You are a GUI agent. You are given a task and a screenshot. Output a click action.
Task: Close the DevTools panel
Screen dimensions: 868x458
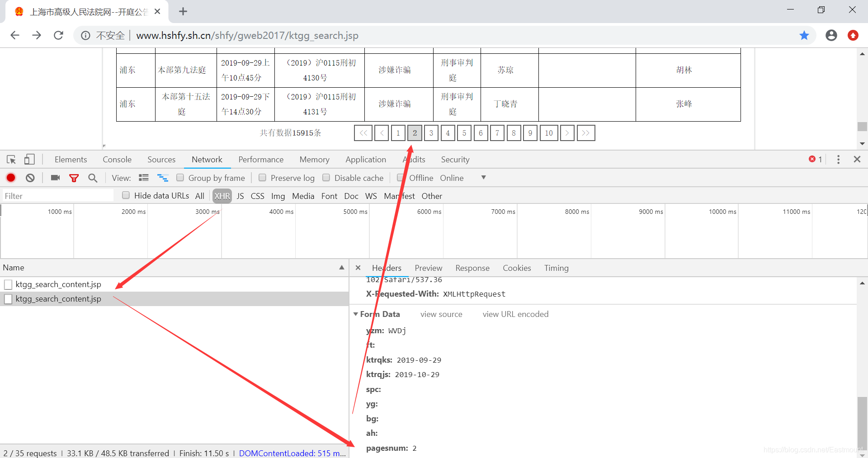click(x=857, y=159)
